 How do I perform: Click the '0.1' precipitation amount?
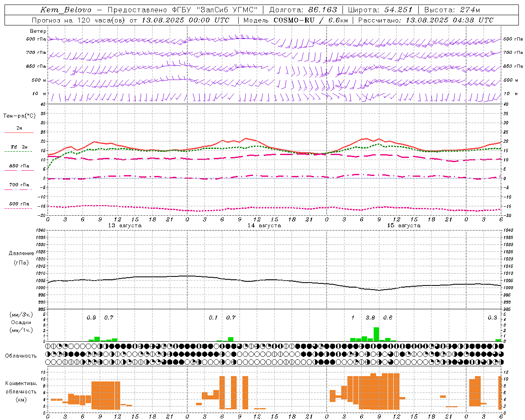click(x=213, y=318)
